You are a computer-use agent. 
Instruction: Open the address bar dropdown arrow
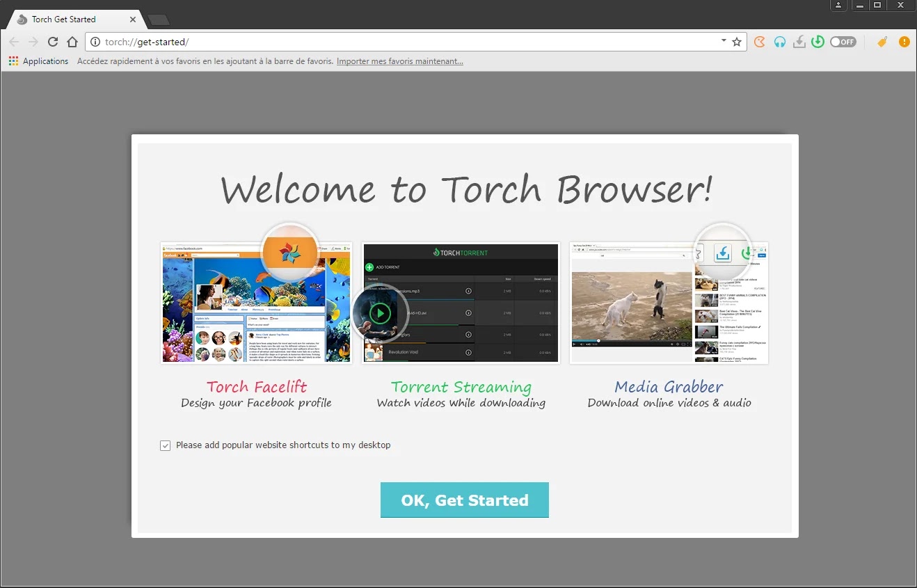(x=724, y=42)
